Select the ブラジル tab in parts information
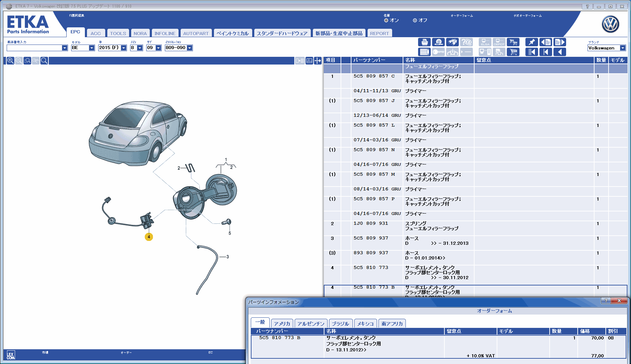This screenshot has width=631, height=364. coord(341,323)
